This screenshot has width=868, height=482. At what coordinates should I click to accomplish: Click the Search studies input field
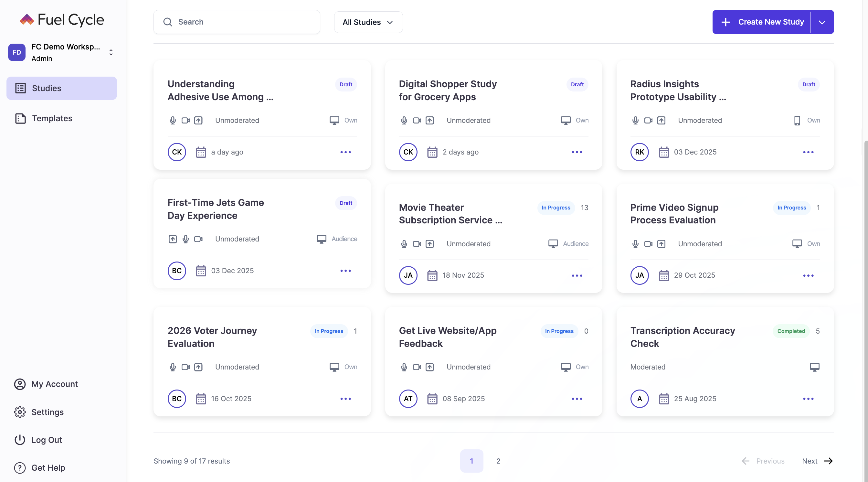[237, 22]
